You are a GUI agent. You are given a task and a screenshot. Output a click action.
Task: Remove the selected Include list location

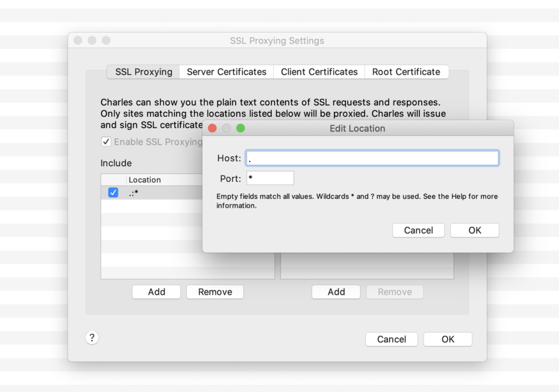pyautogui.click(x=215, y=292)
